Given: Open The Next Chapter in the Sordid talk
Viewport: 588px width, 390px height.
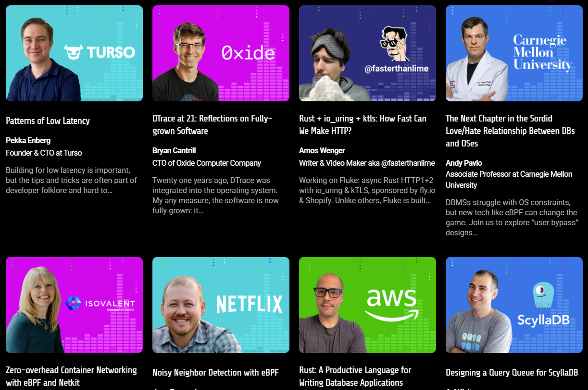Looking at the screenshot, I should pos(510,131).
